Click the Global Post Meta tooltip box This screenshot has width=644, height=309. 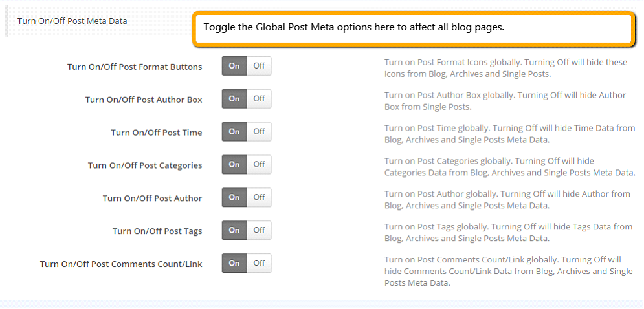412,28
